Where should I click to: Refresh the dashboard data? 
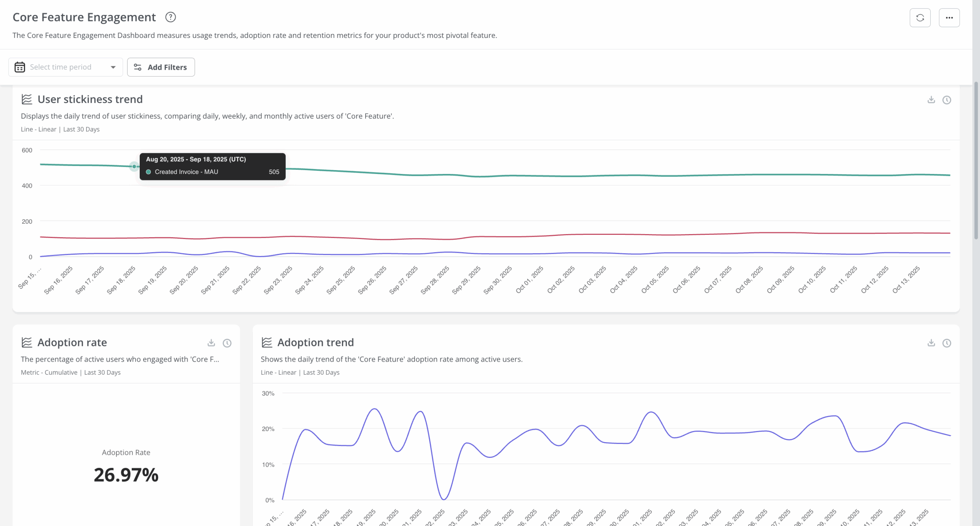point(920,18)
